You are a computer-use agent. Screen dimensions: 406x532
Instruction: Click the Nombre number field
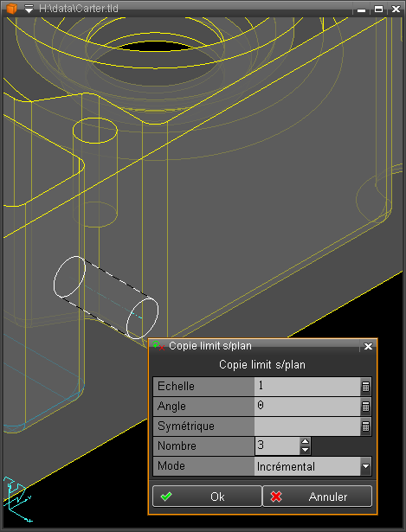[x=278, y=446]
